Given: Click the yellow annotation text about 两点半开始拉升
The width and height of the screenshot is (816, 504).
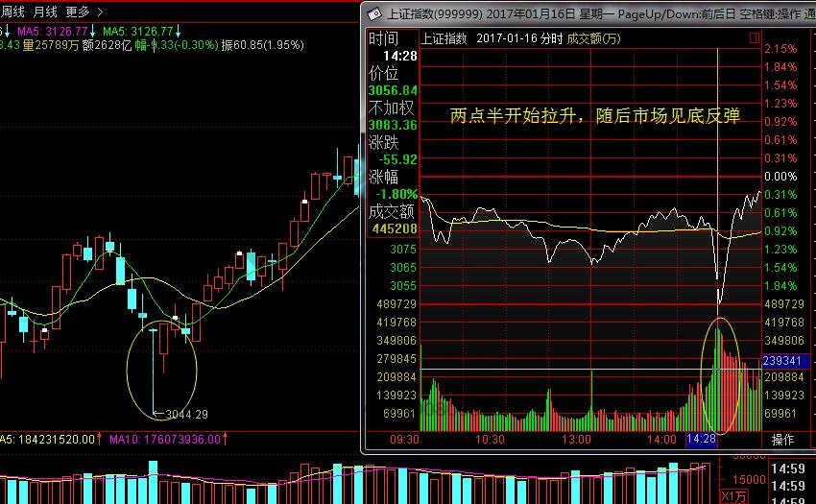Looking at the screenshot, I should pyautogui.click(x=594, y=115).
